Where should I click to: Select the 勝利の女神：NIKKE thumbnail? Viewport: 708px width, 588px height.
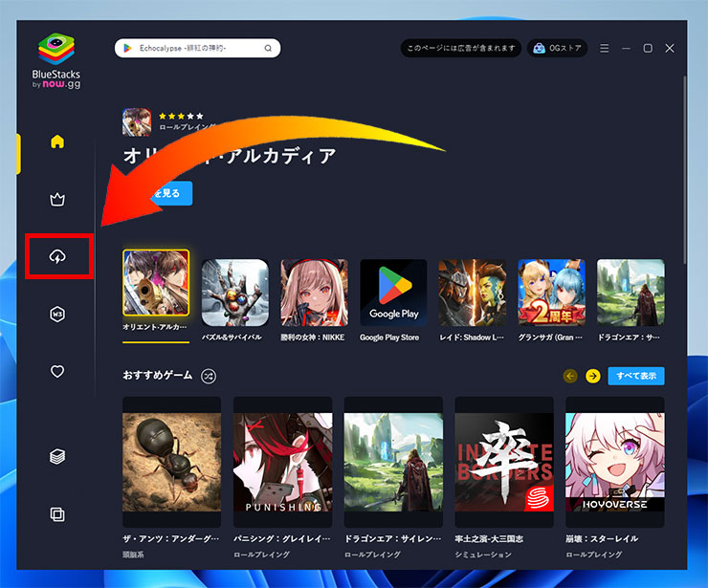point(314,293)
